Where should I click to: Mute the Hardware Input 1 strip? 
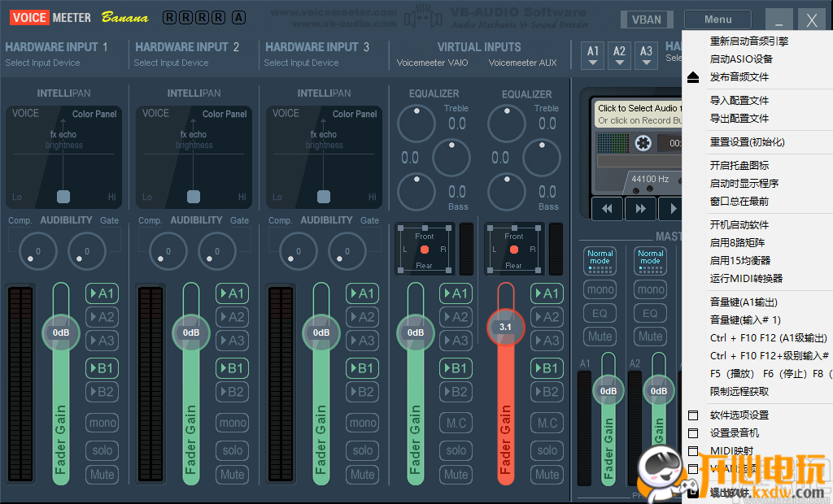coord(102,474)
